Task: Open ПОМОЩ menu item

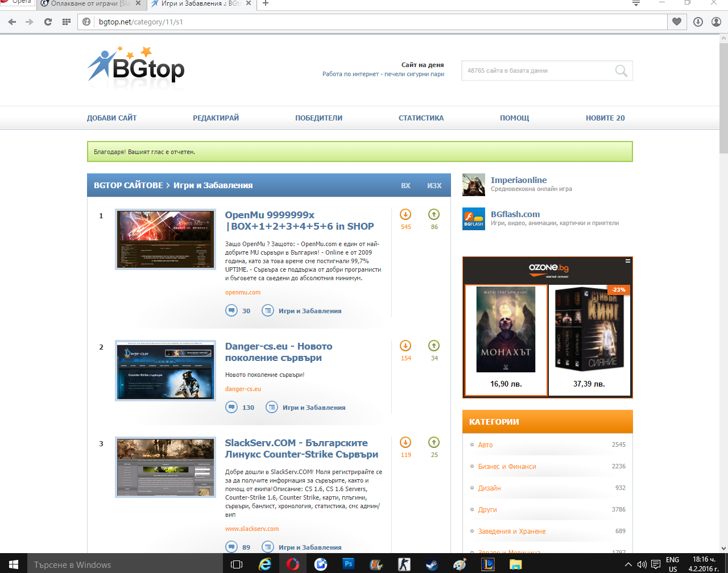Action: pyautogui.click(x=515, y=118)
